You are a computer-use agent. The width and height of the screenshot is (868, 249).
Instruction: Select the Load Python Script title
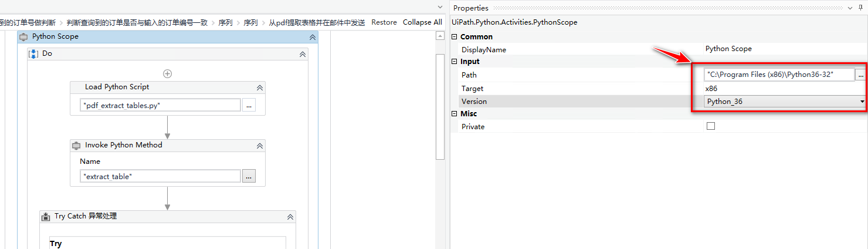pos(117,87)
